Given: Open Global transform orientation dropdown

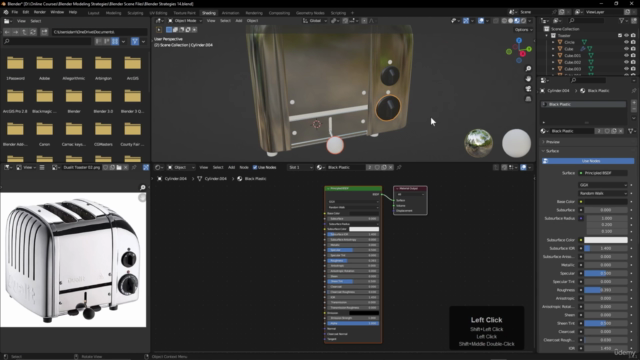Looking at the screenshot, I should [x=315, y=20].
